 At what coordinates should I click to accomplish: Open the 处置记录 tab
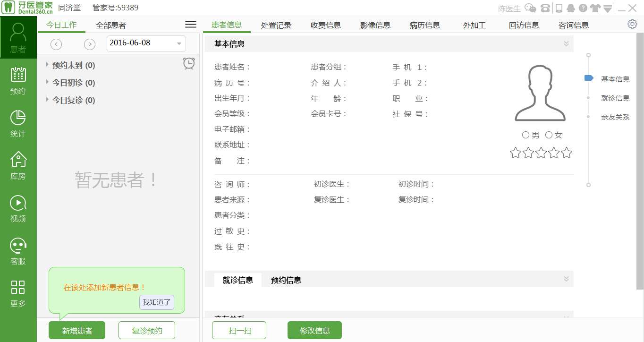coord(276,25)
